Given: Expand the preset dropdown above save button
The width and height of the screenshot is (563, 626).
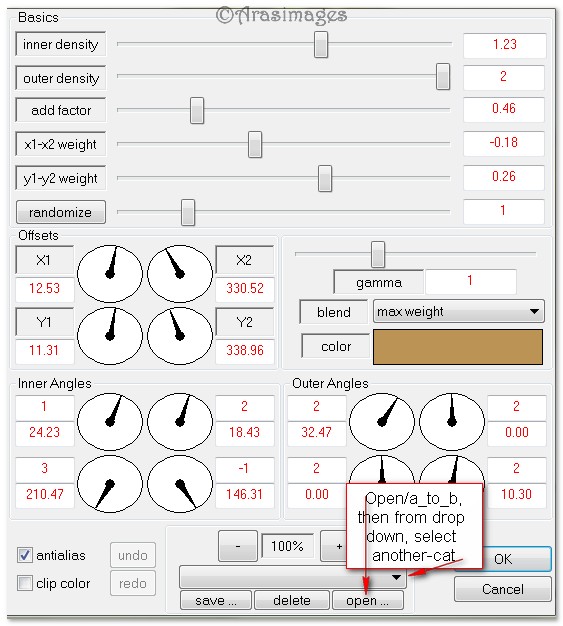Looking at the screenshot, I should 293,577.
